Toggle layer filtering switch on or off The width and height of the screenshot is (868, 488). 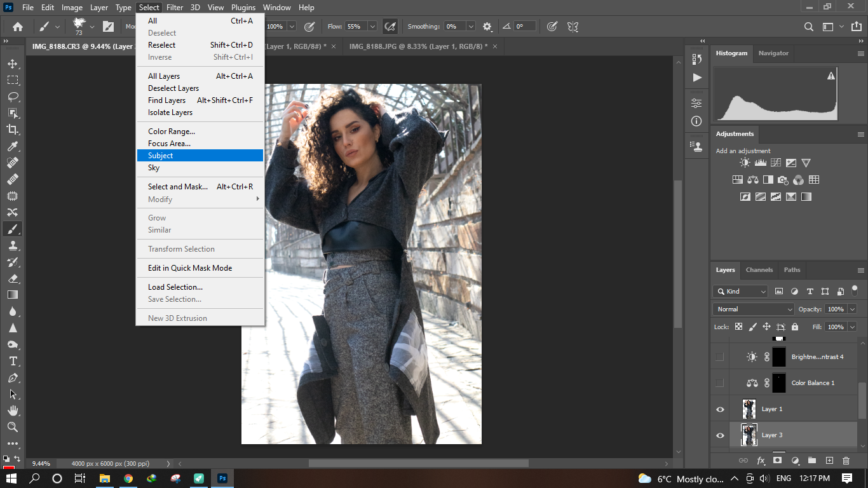pyautogui.click(x=856, y=291)
